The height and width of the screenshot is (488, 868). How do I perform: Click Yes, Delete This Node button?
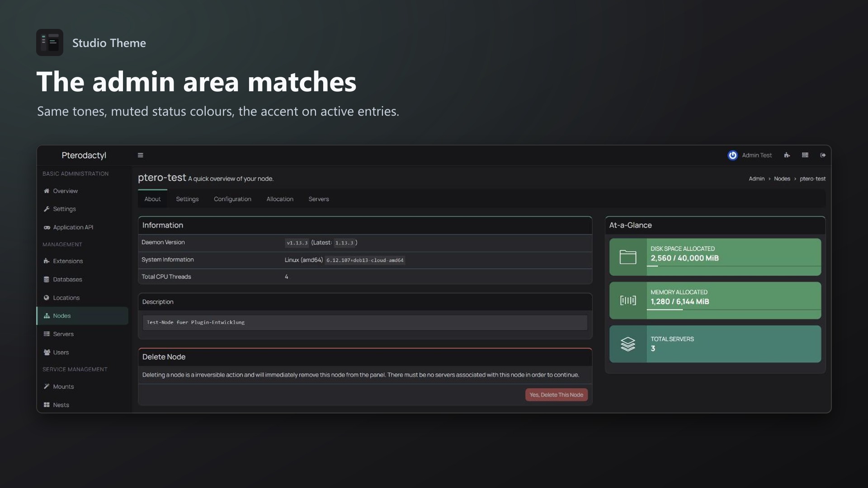click(x=557, y=395)
